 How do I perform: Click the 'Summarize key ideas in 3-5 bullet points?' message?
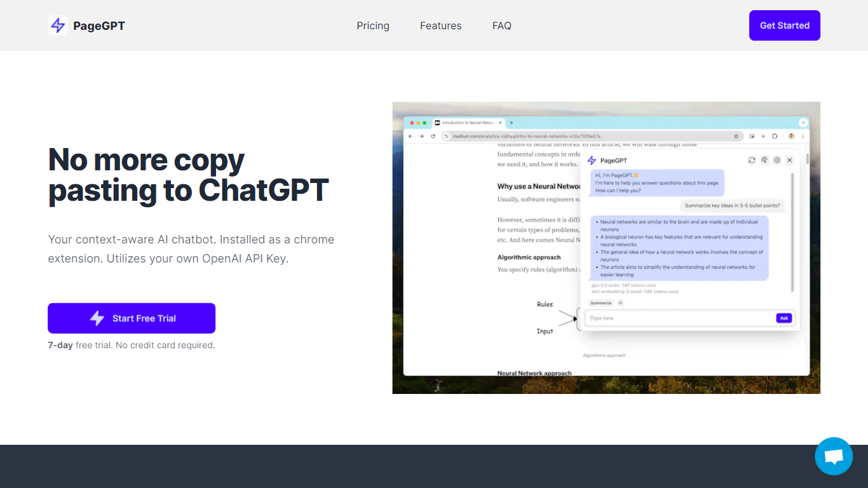[x=733, y=205]
